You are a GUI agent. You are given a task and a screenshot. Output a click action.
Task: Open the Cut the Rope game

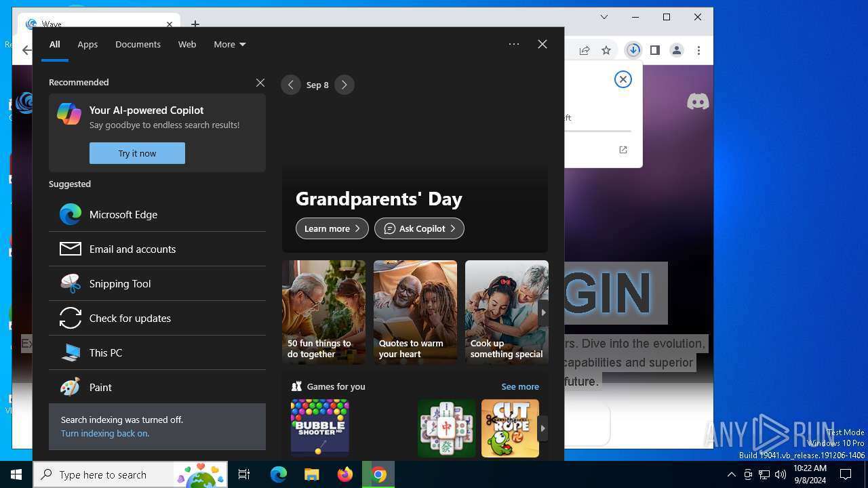[510, 428]
